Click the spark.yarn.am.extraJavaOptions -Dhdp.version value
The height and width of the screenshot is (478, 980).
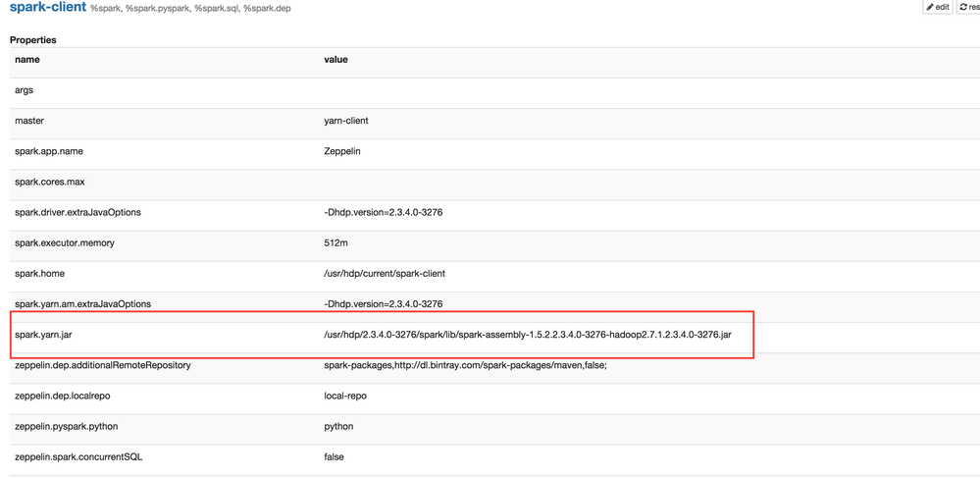384,304
